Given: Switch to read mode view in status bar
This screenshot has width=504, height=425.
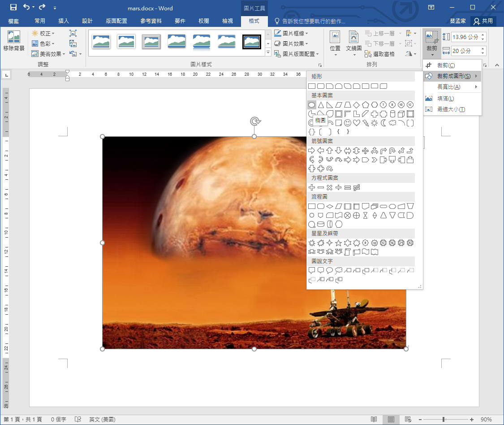Looking at the screenshot, I should coord(374,420).
